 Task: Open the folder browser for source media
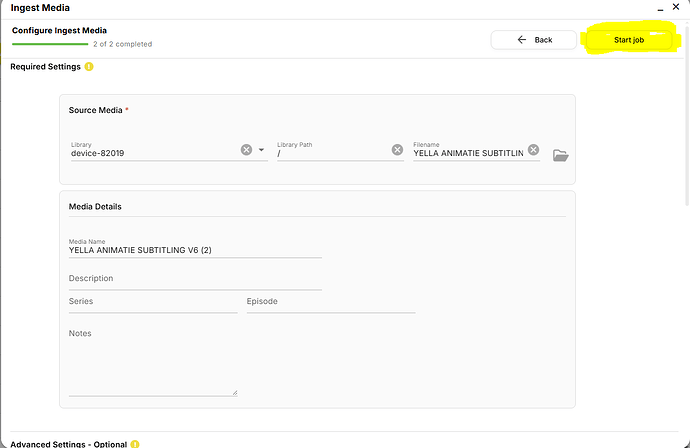pos(560,155)
